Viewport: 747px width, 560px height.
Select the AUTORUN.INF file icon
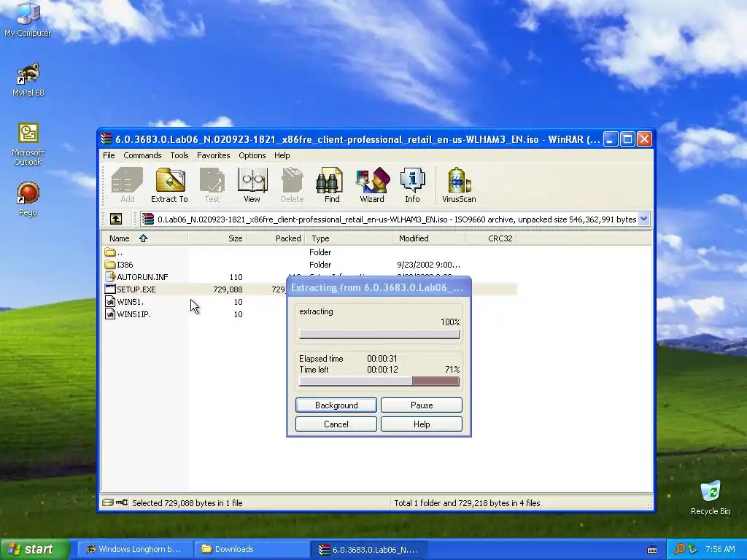click(110, 277)
